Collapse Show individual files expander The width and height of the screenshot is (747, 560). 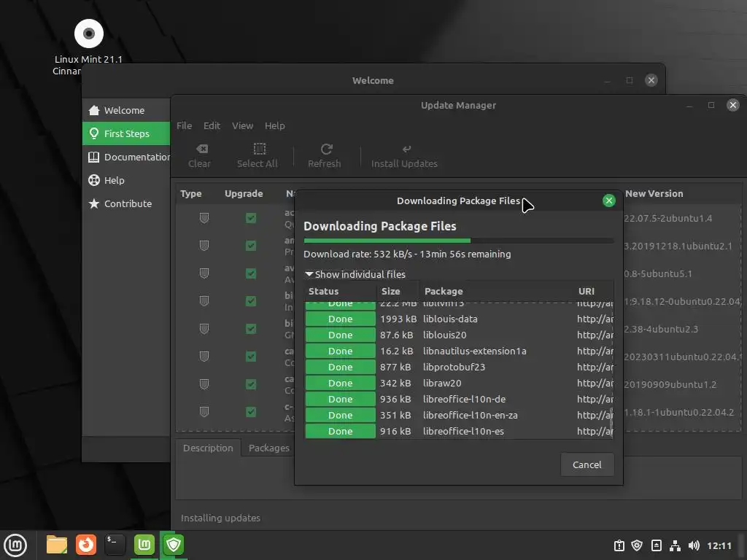(355, 275)
